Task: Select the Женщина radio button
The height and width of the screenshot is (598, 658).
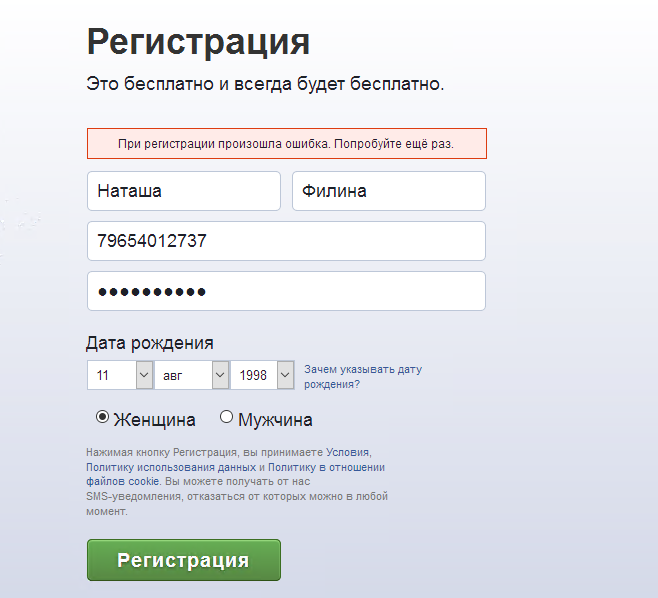Action: tap(102, 418)
